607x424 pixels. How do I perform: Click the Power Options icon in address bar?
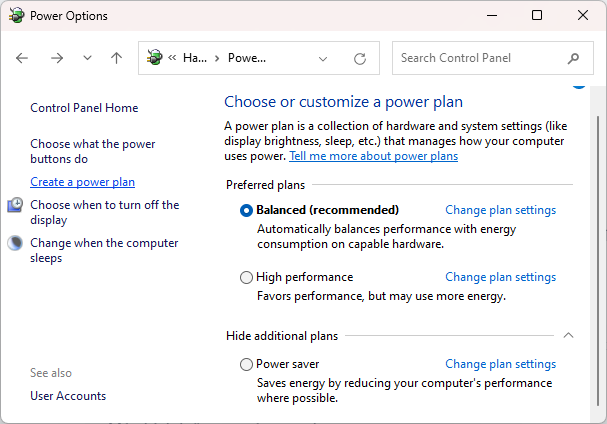tap(155, 58)
